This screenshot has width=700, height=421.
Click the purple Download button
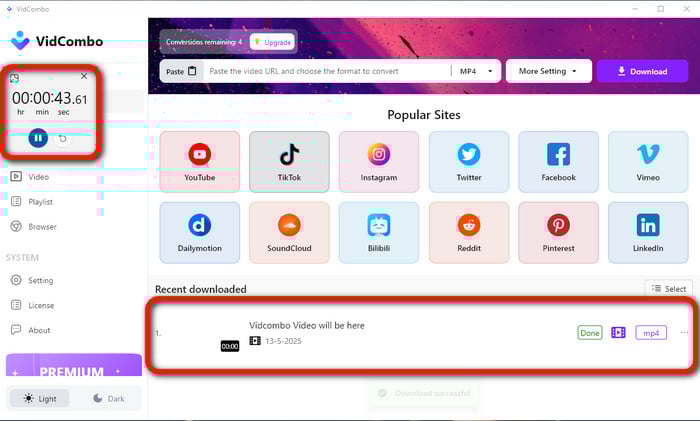[x=642, y=71]
